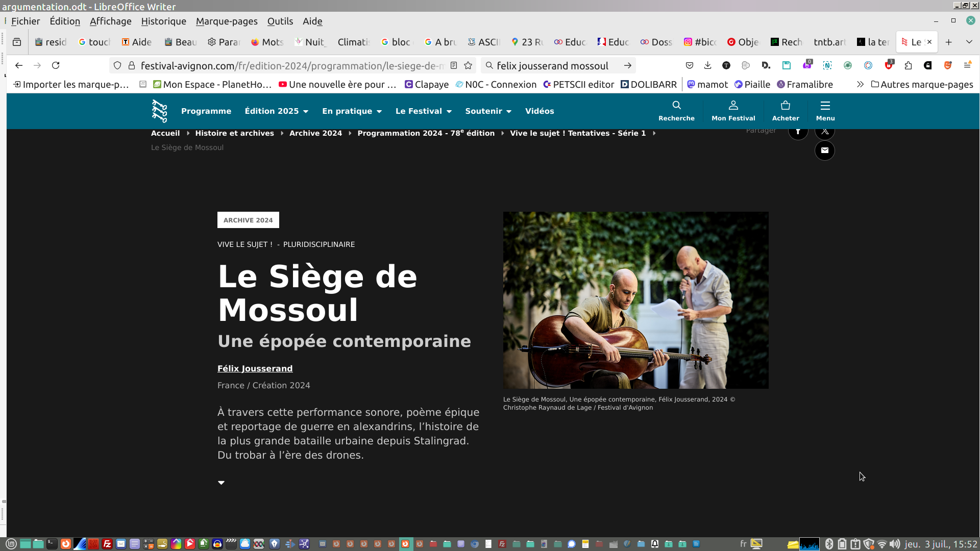Click the search field containing felix jousserand mossoul
The width and height of the screenshot is (980, 551).
point(554,66)
